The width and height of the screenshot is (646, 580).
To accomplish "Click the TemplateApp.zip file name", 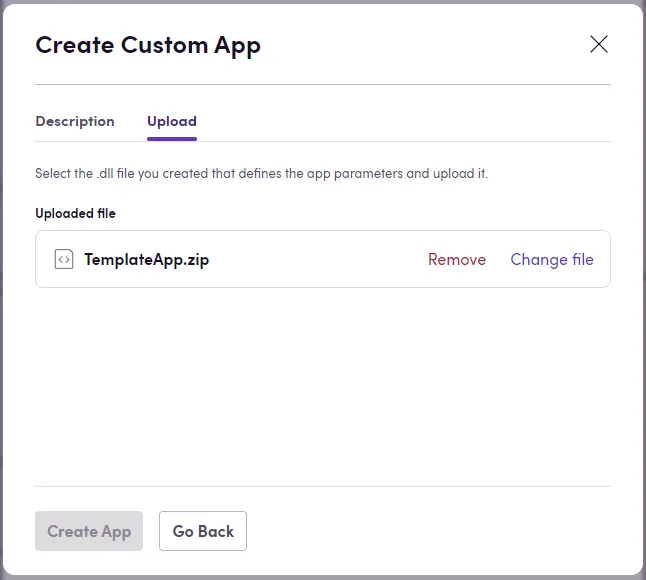I will coord(146,259).
